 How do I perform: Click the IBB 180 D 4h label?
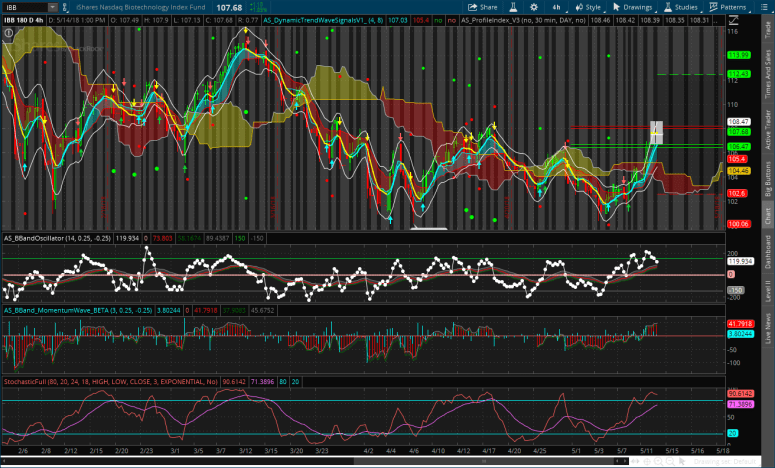click(24, 20)
